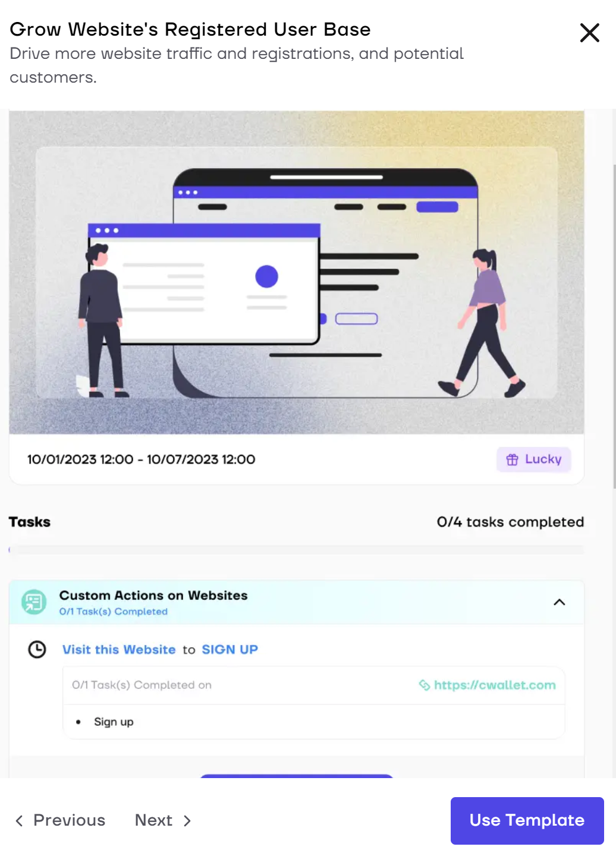The width and height of the screenshot is (616, 853).
Task: Go to the Next template
Action: point(163,820)
